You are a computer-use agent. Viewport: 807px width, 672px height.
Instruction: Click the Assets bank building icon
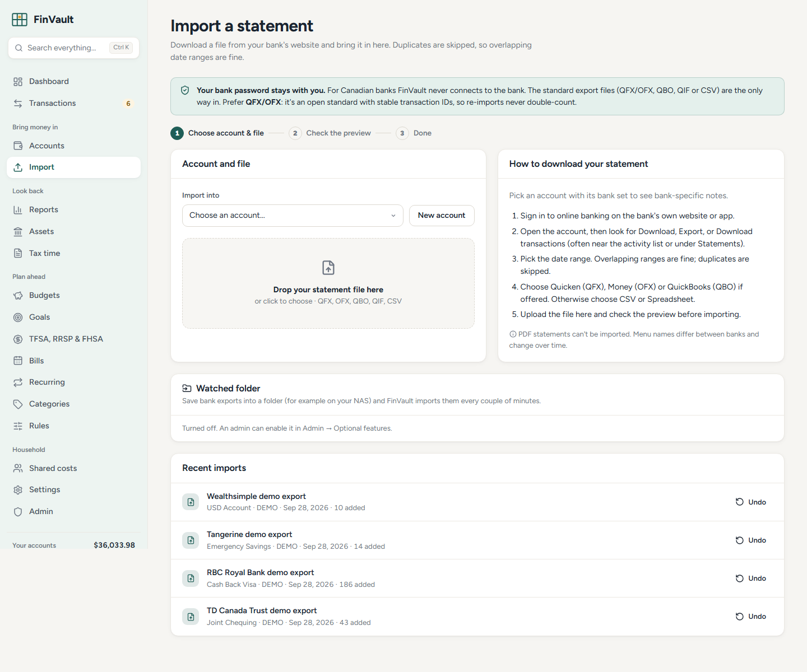click(18, 232)
